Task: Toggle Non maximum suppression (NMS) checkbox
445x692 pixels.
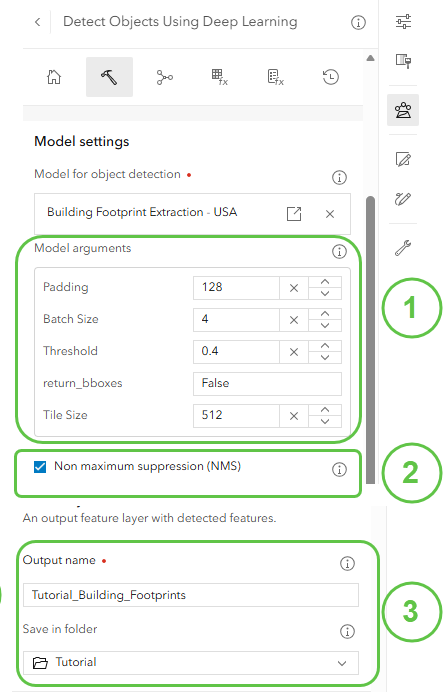Action: click(40, 466)
